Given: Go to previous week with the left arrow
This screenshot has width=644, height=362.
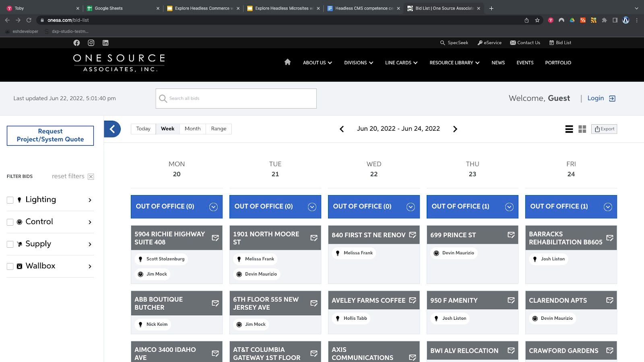Looking at the screenshot, I should click(x=342, y=129).
